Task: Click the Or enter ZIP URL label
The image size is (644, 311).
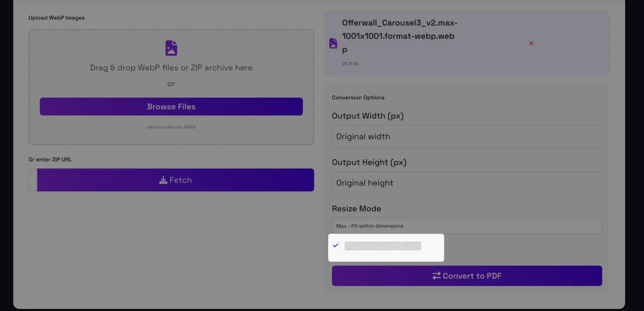Action: coord(50,159)
